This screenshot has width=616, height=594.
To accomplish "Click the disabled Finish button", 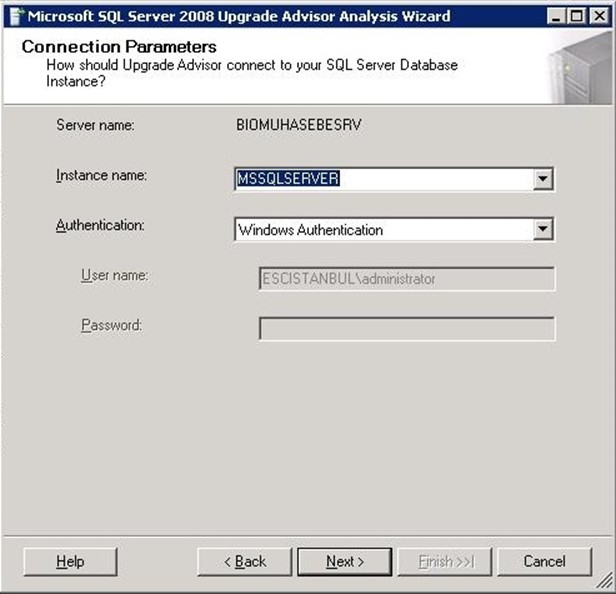I will click(x=445, y=562).
